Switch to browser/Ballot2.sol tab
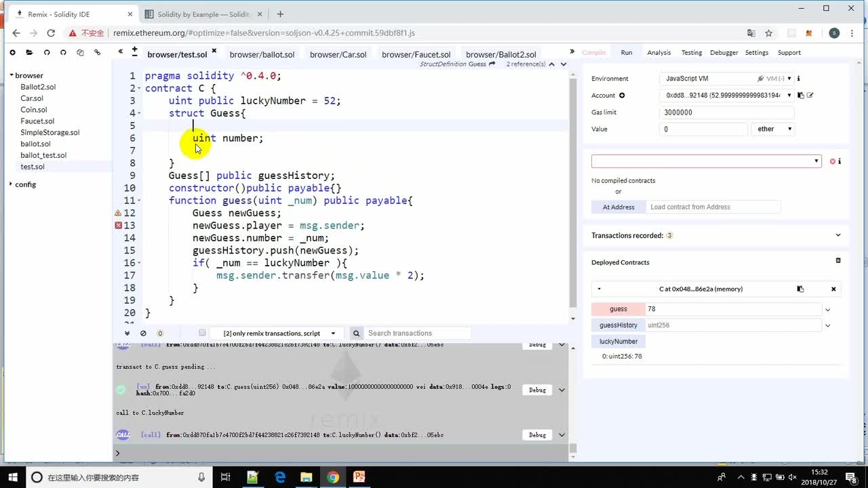868x488 pixels. [x=501, y=54]
